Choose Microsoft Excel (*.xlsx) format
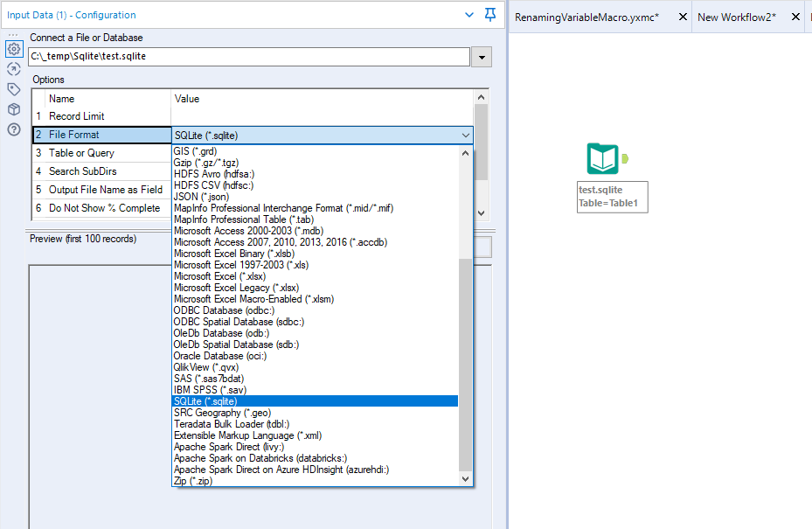The width and height of the screenshot is (812, 529). [x=315, y=276]
